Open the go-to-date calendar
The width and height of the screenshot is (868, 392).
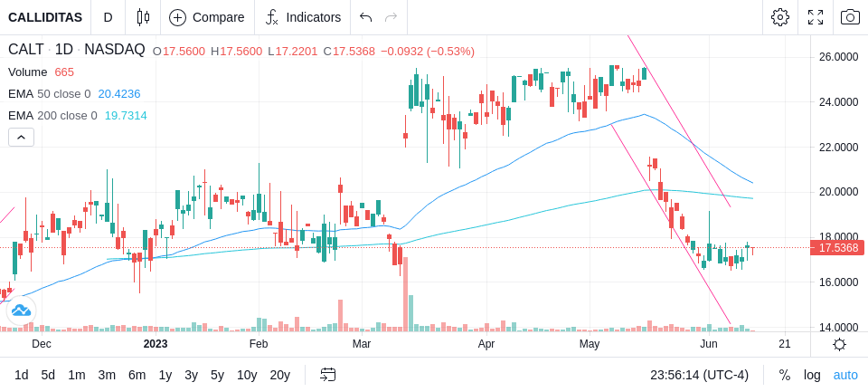point(327,375)
